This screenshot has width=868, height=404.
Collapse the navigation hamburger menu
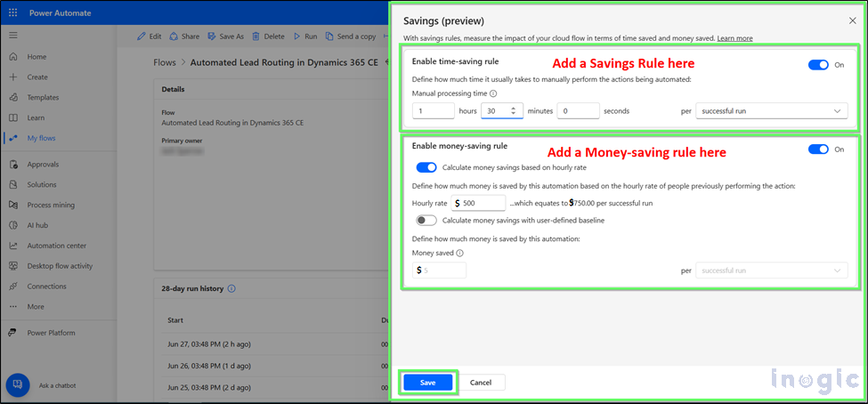pyautogui.click(x=13, y=36)
